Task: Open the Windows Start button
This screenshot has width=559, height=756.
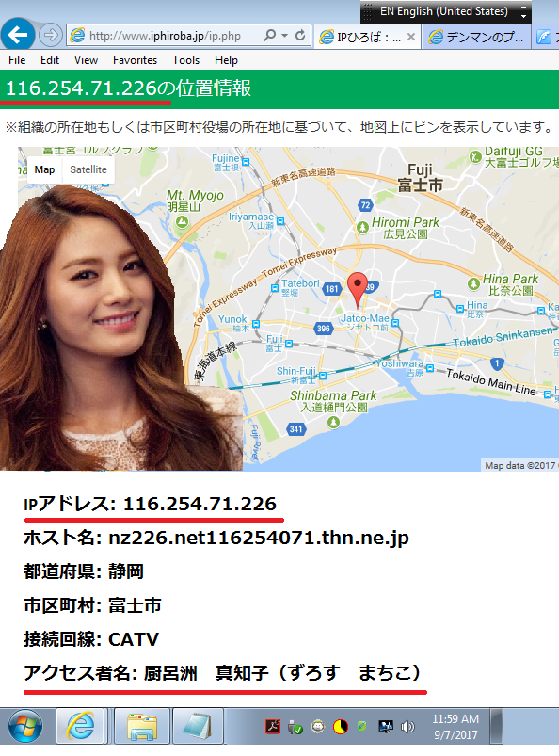Action: (x=25, y=726)
